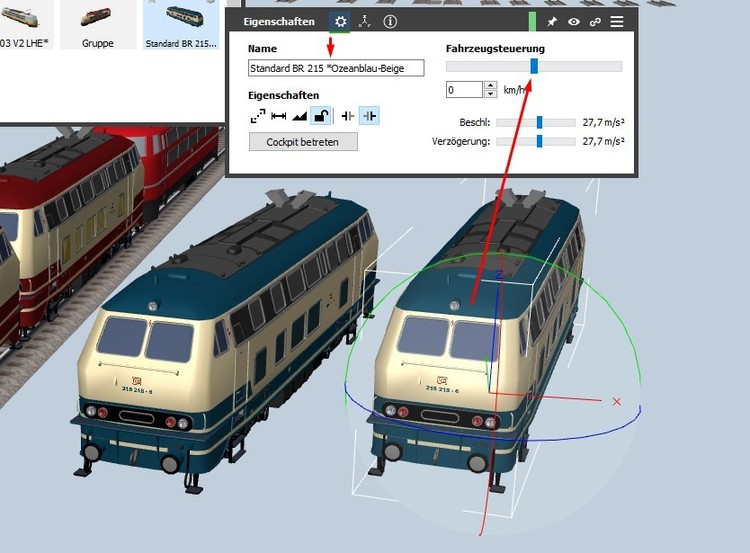Toggle the highlighted rear coupling icon
750x553 pixels.
coord(369,116)
